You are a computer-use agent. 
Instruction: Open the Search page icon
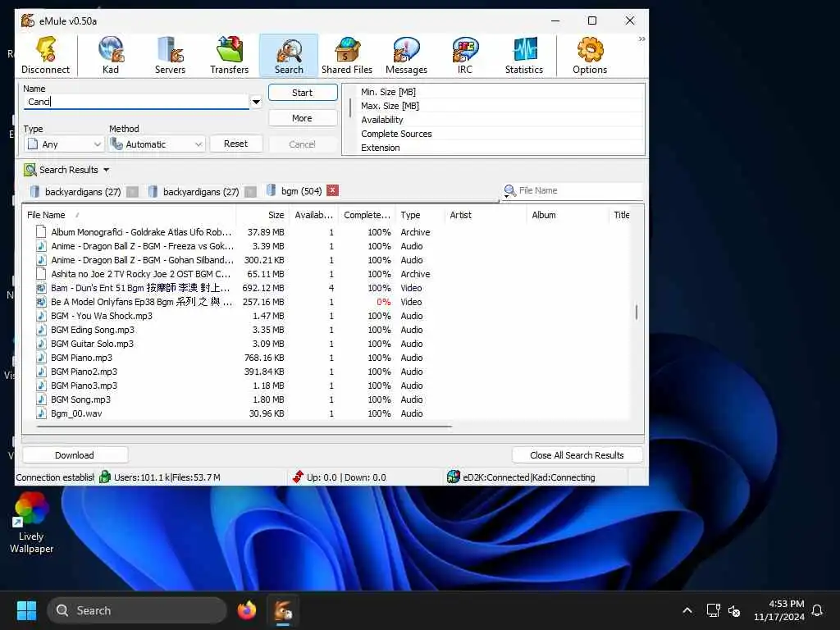pyautogui.click(x=289, y=56)
